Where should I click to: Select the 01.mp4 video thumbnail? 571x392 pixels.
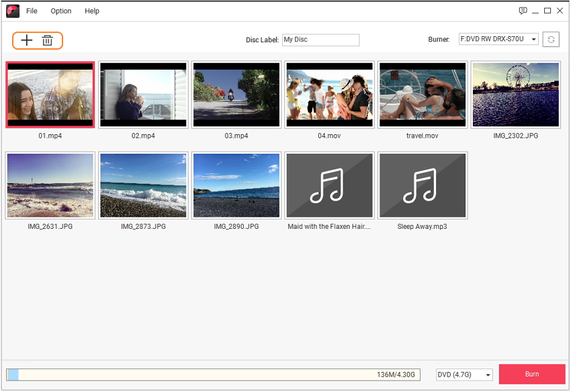click(50, 95)
